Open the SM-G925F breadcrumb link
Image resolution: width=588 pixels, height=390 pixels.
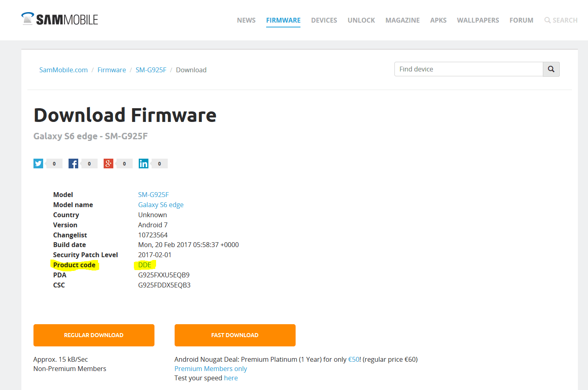click(151, 70)
